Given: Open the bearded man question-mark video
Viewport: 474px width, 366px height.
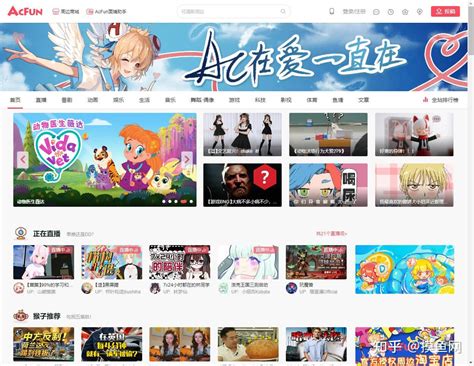Looking at the screenshot, I should (x=242, y=185).
